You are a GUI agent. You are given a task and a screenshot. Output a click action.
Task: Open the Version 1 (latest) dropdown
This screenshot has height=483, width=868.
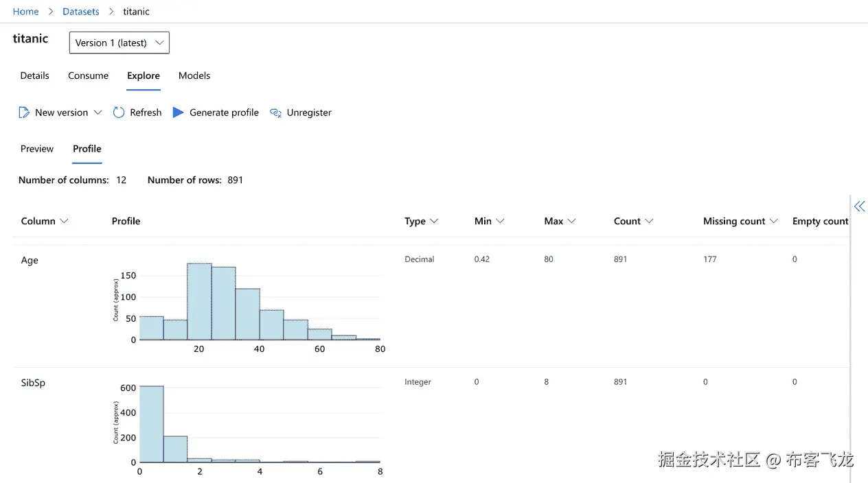point(119,43)
